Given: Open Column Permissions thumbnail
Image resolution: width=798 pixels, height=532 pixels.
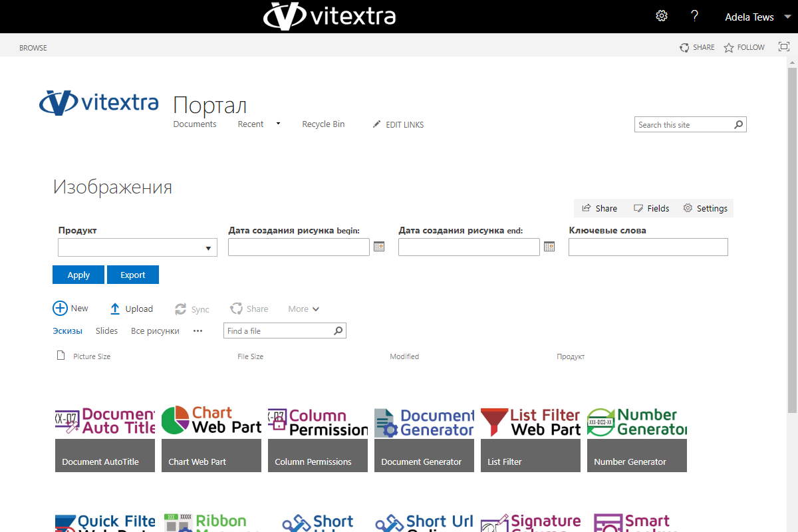Looking at the screenshot, I should 318,439.
